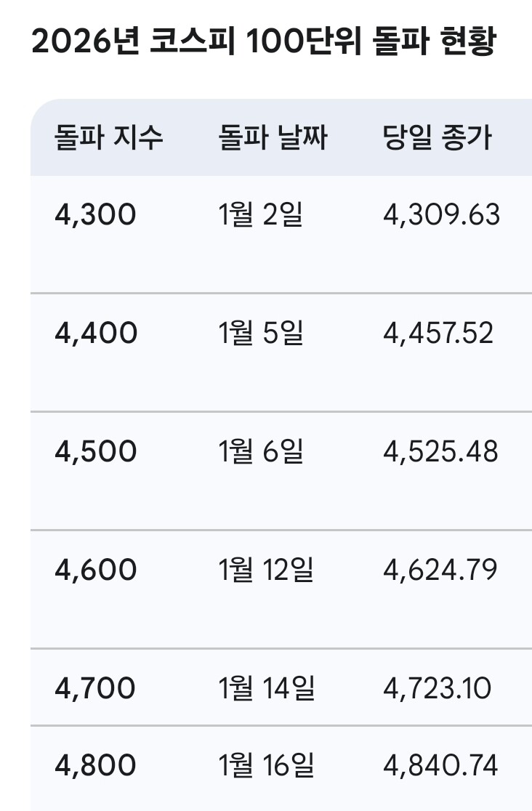Click the '돌파 날짜' column header
532x811 pixels.
pyautogui.click(x=273, y=138)
